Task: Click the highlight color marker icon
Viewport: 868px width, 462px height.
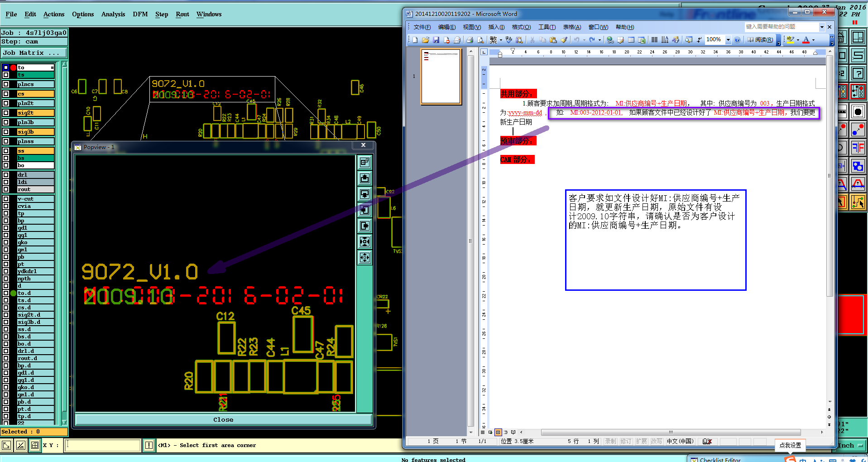Action: [x=791, y=40]
